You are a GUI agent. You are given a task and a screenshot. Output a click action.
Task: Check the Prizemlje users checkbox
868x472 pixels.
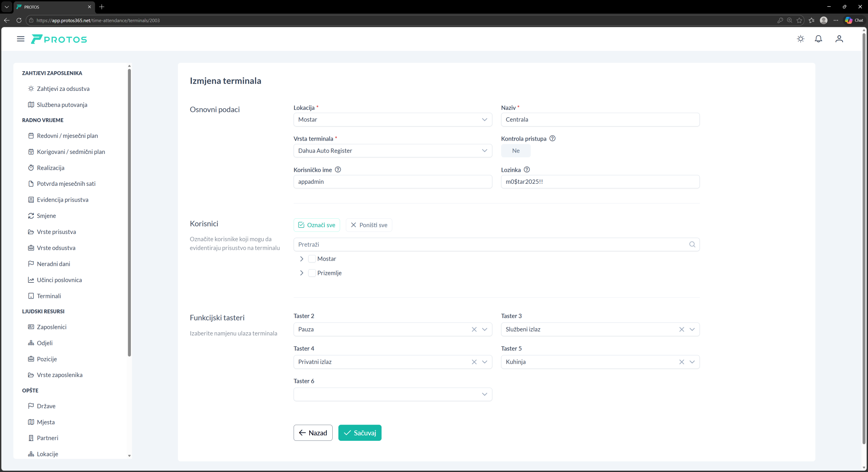[x=312, y=273]
